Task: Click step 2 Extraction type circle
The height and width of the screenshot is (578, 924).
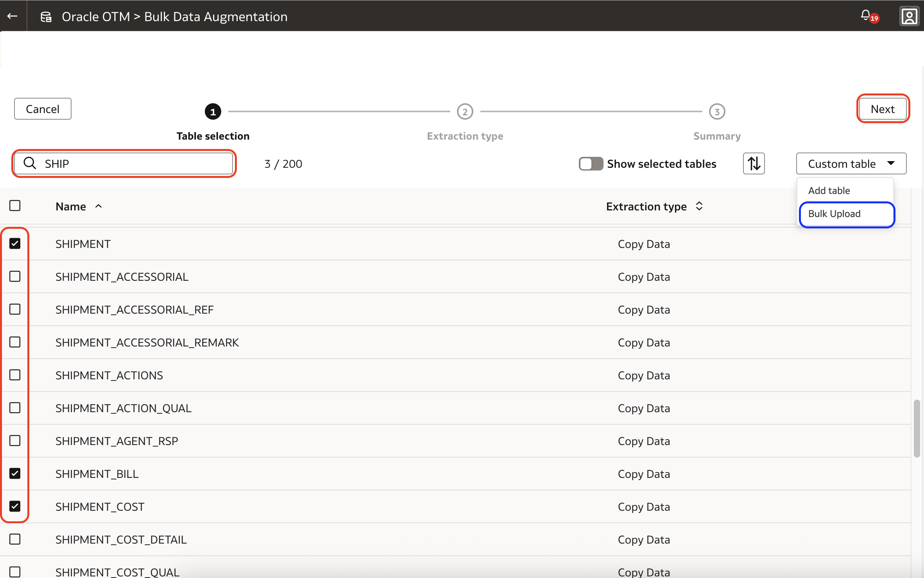Action: click(465, 112)
